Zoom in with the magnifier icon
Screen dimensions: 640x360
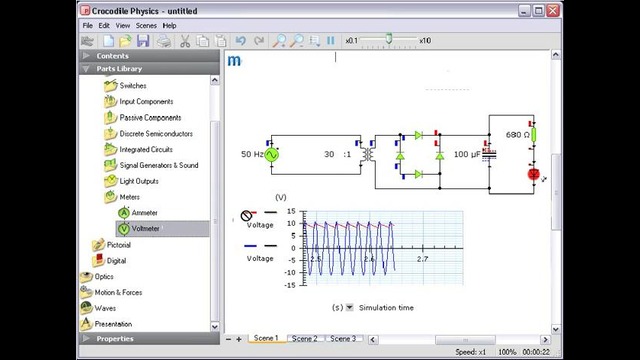(x=279, y=41)
